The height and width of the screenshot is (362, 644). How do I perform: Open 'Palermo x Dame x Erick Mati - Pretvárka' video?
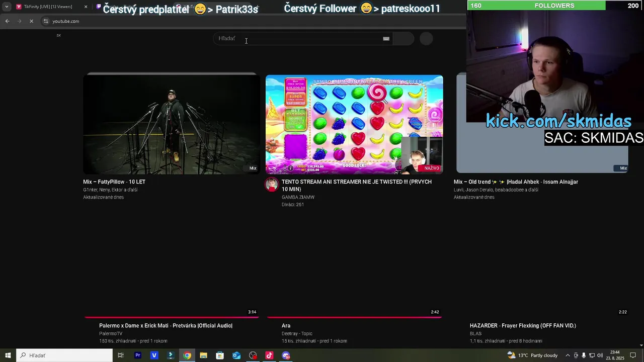166,326
